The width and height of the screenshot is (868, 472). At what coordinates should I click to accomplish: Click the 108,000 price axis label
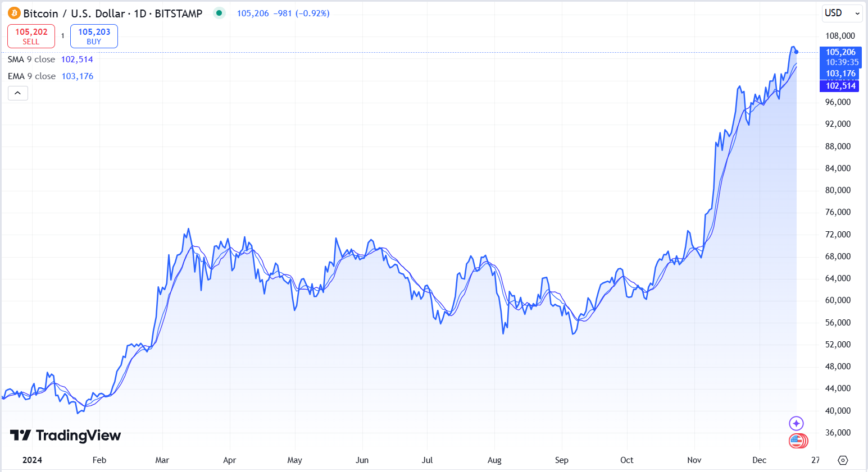pos(840,36)
